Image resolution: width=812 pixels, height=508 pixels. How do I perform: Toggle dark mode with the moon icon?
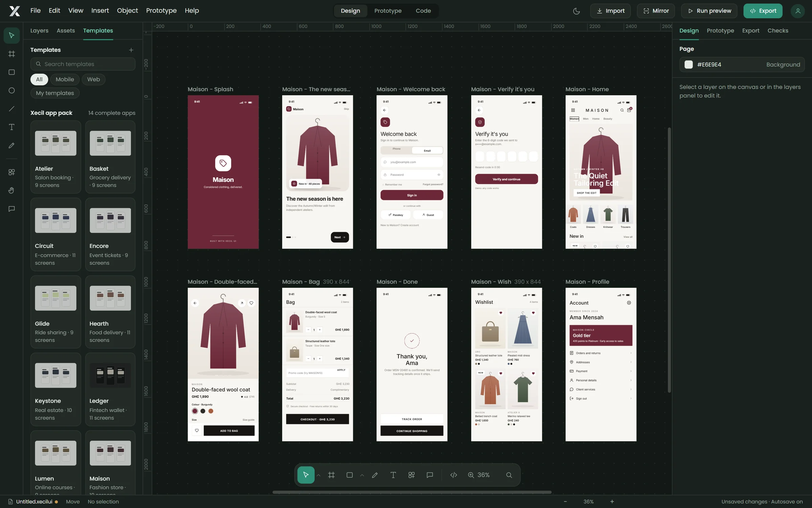(x=577, y=11)
